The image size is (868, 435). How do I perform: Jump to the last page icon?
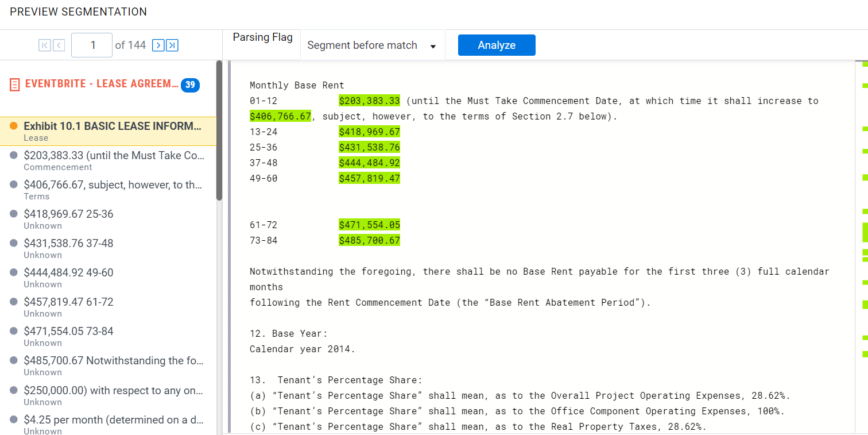tap(172, 45)
